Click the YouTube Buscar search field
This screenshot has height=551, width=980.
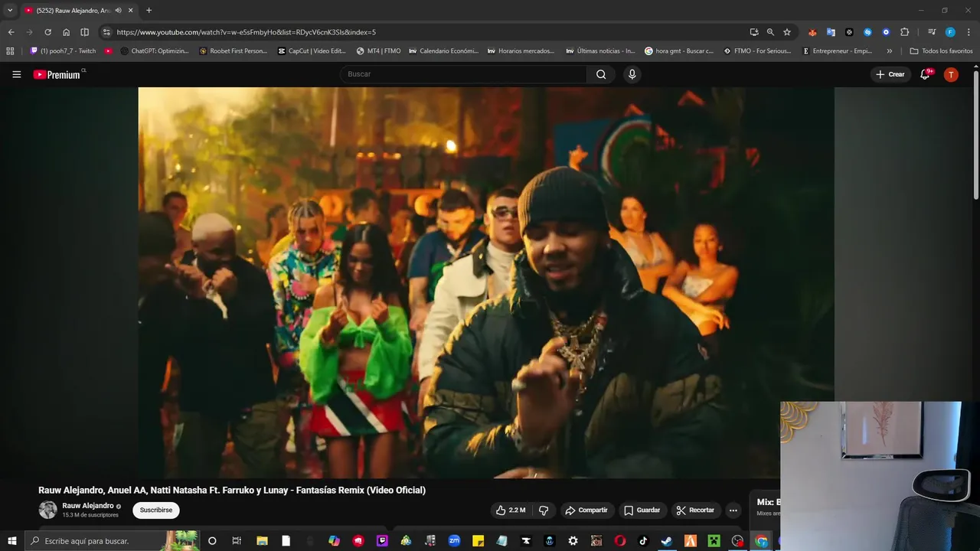(463, 74)
